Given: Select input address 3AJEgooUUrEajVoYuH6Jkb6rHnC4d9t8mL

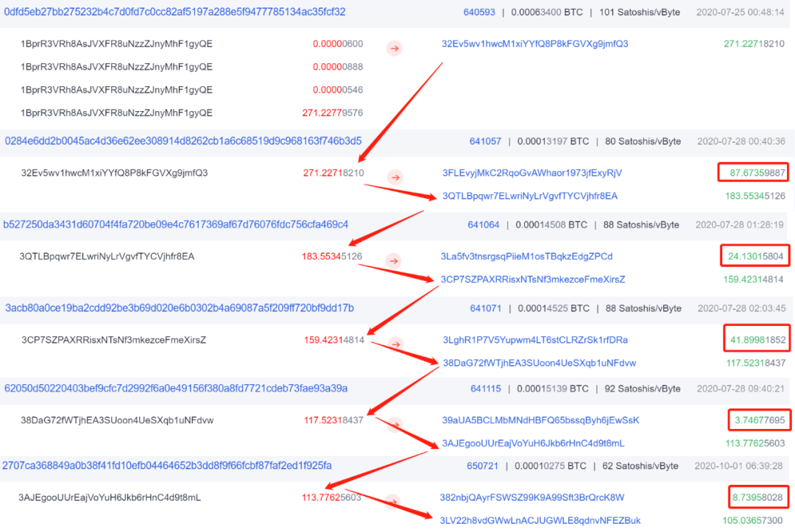Looking at the screenshot, I should pyautogui.click(x=110, y=498).
